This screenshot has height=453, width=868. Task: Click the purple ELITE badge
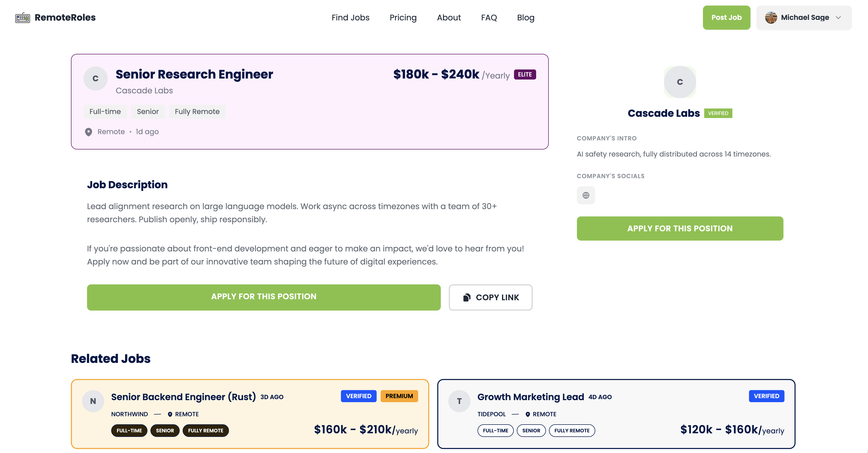[525, 74]
